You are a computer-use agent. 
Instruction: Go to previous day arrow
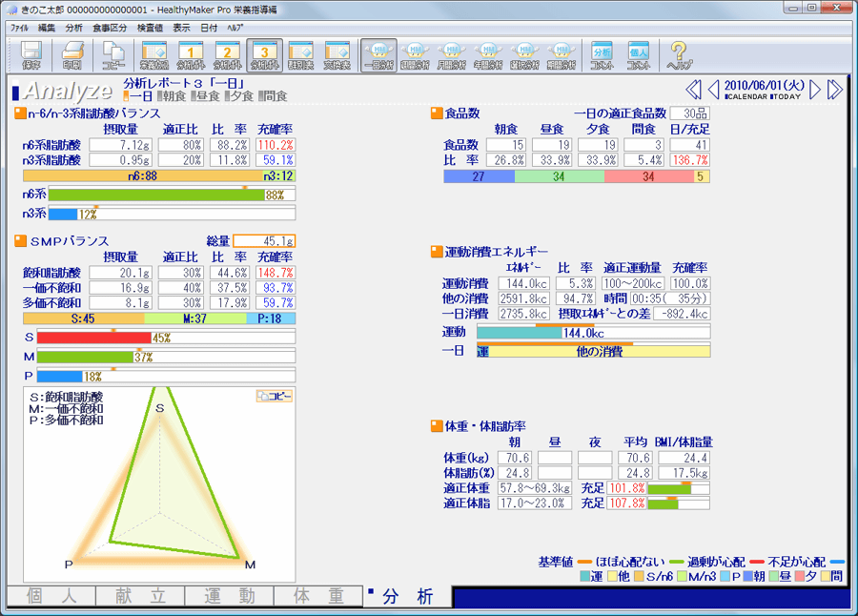click(713, 90)
